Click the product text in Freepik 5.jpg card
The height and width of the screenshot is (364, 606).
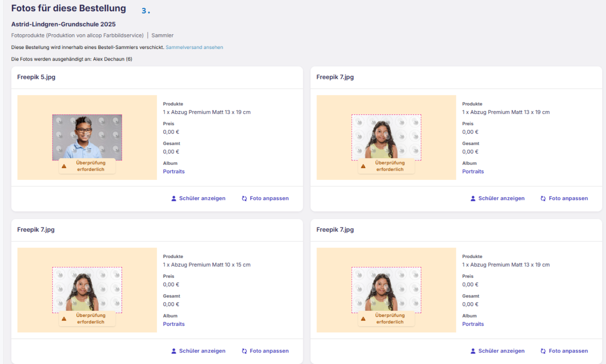click(x=207, y=112)
